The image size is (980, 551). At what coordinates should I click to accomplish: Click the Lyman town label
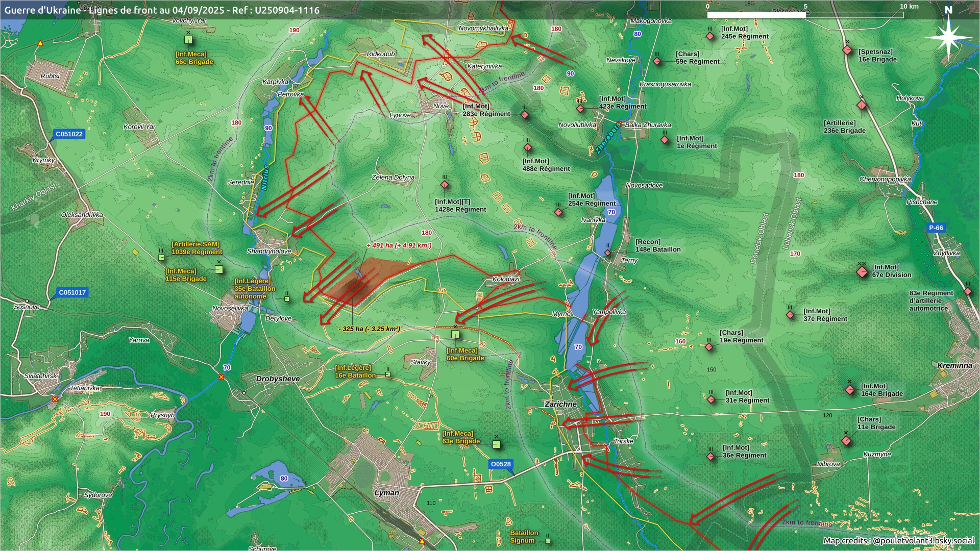387,493
